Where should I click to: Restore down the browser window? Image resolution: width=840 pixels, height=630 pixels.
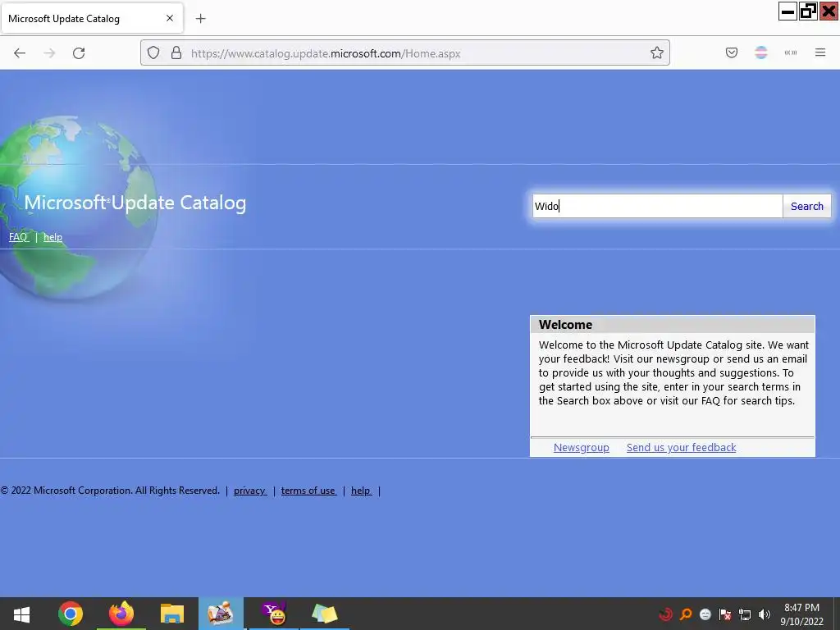(x=808, y=11)
